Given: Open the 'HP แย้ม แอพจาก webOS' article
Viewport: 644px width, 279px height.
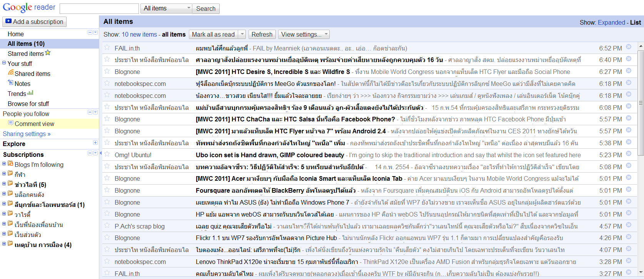Looking at the screenshot, I should 265,214.
